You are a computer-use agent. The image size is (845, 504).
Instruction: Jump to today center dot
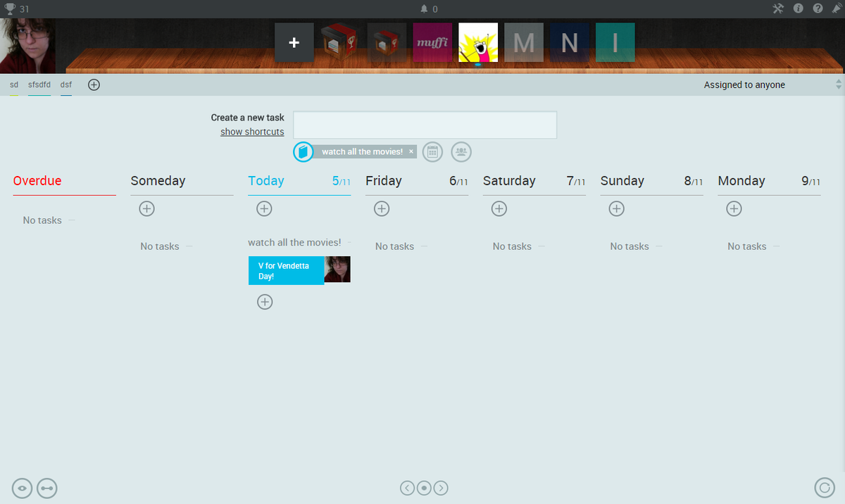[424, 488]
